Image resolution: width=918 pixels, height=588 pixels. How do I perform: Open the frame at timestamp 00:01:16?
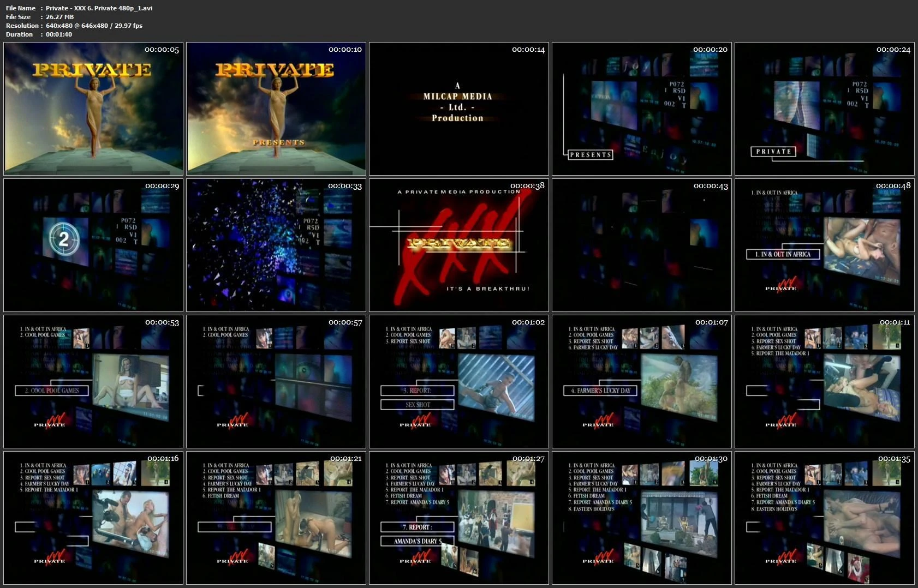pos(93,518)
